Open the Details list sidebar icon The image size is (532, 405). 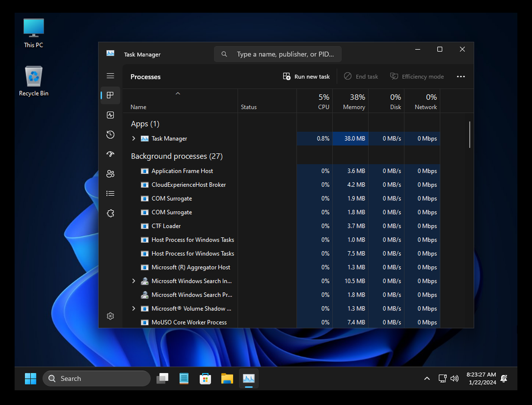[110, 194]
